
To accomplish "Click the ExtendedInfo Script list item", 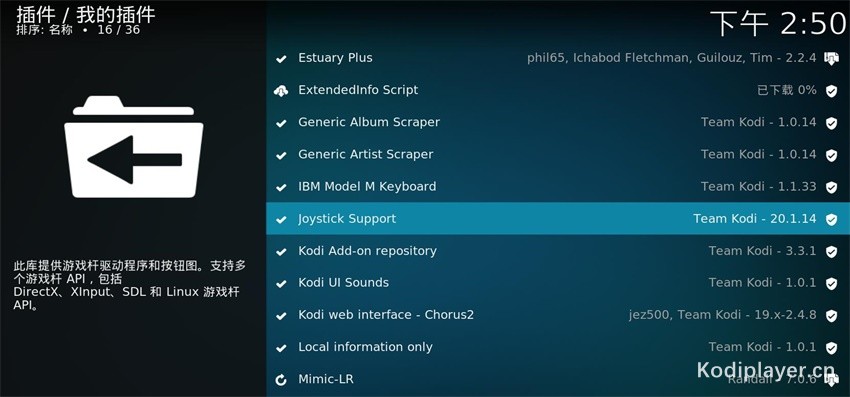I will (x=558, y=90).
